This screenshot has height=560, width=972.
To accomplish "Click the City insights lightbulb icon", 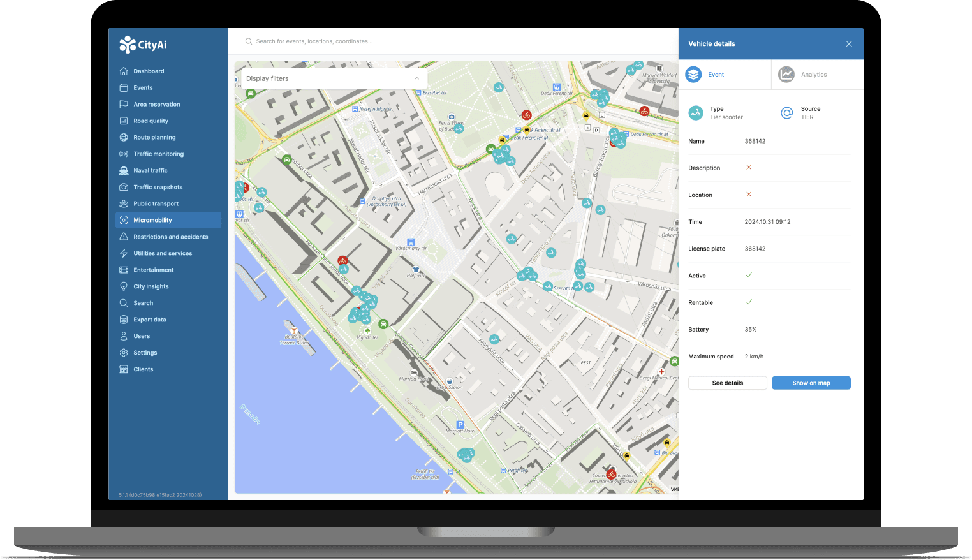I will 124,286.
